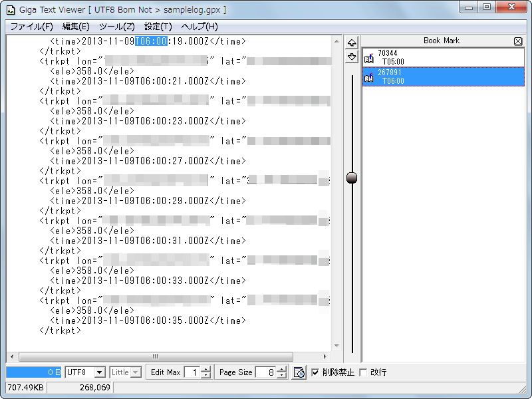Click the horizontal scroll left arrow
This screenshot has width=532, height=399.
click(12, 356)
